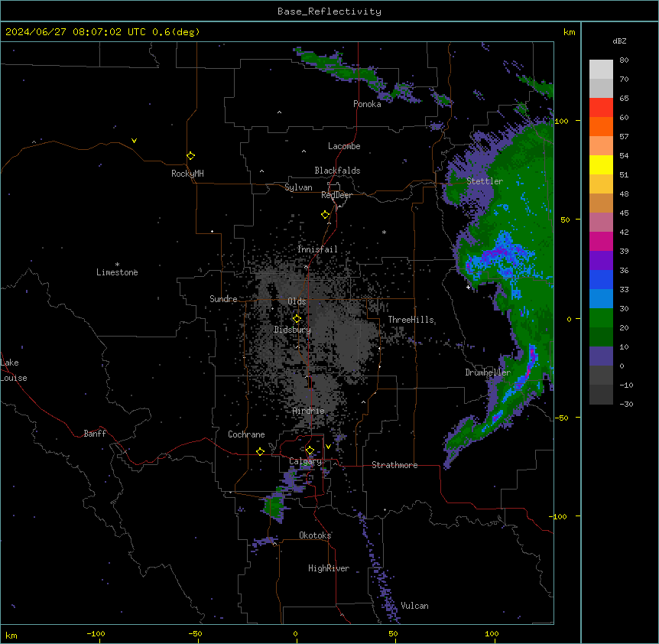Click the -50 tick on the vertical axis
The width and height of the screenshot is (659, 644).
[x=561, y=418]
